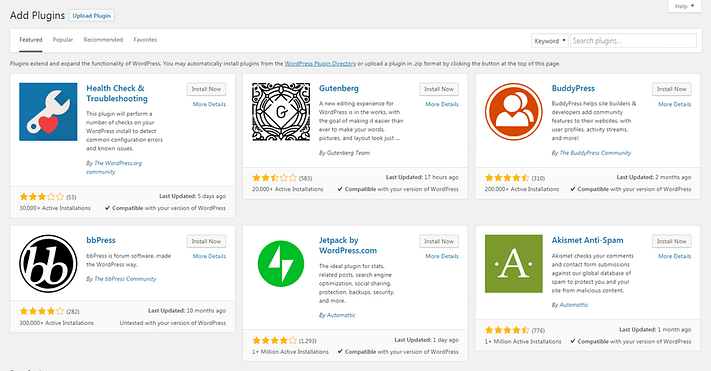711x371 pixels.
Task: Click 'Last Updated: 1 day ago' text
Action: tap(426, 340)
